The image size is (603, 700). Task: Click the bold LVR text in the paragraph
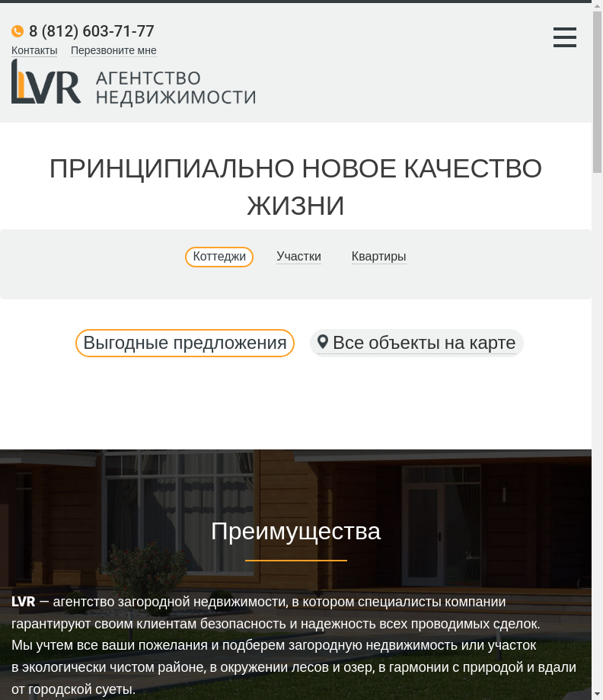(x=23, y=602)
